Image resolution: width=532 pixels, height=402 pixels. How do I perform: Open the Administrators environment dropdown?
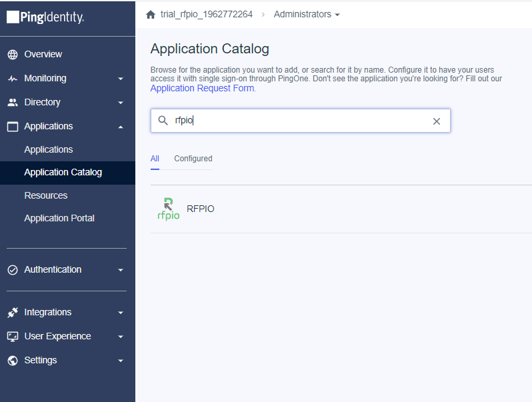coord(307,14)
